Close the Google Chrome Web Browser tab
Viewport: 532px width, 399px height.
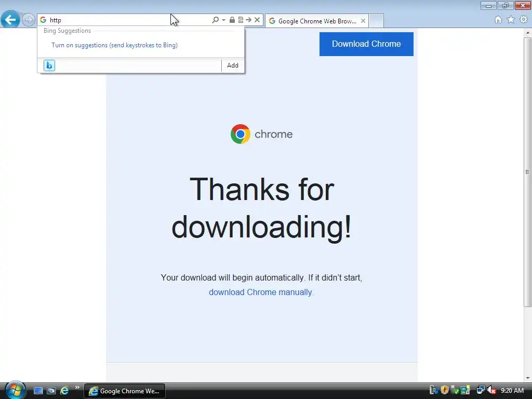pos(363,21)
